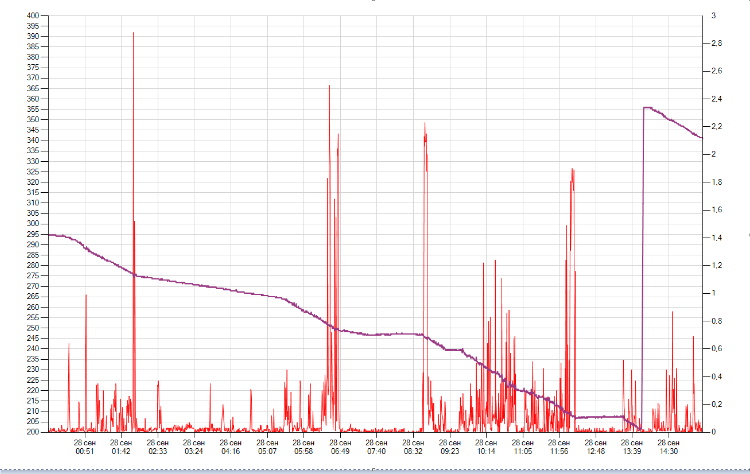750x474 pixels.
Task: Select the 06:49 x-axis time label
Action: click(x=340, y=451)
